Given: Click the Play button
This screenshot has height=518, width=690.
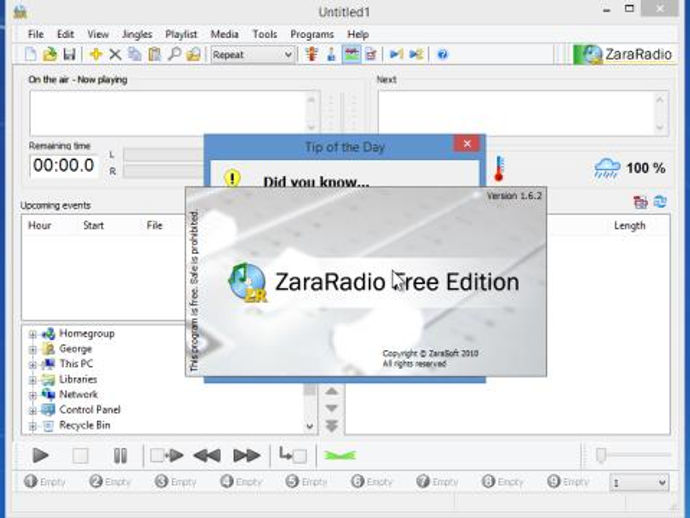Looking at the screenshot, I should pyautogui.click(x=40, y=456).
